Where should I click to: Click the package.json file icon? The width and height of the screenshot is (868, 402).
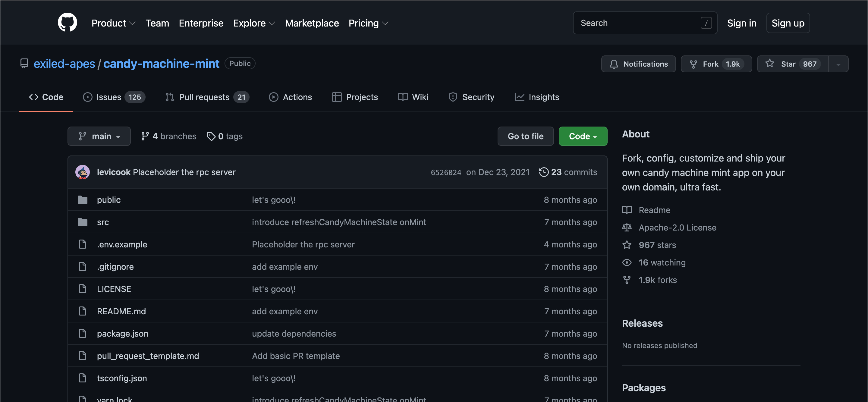coord(83,333)
